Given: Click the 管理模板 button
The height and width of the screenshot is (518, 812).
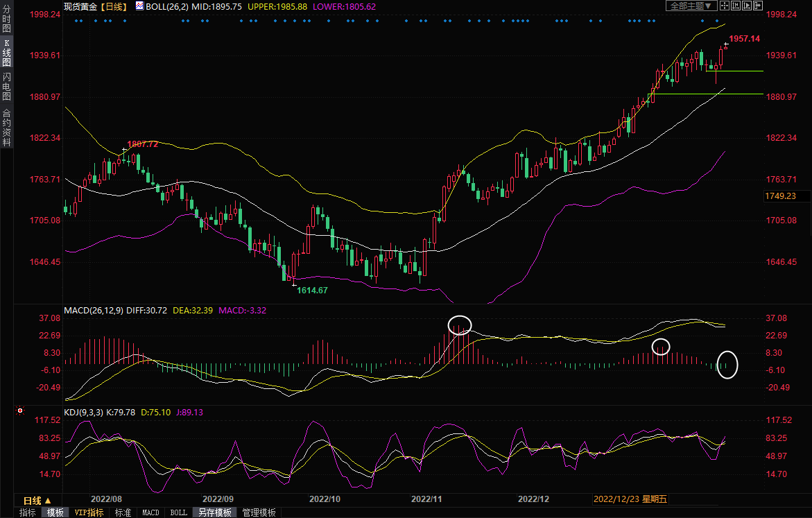Looking at the screenshot, I should coord(259,512).
